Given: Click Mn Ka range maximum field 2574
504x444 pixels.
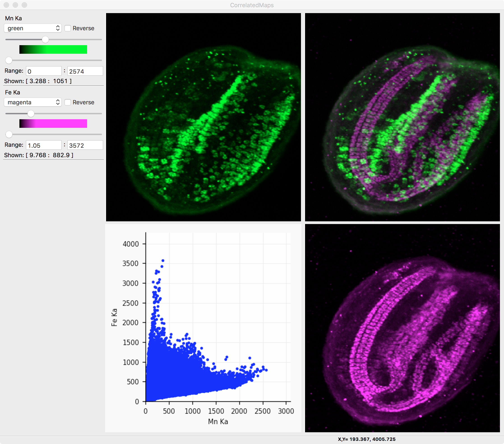Looking at the screenshot, I should (85, 71).
